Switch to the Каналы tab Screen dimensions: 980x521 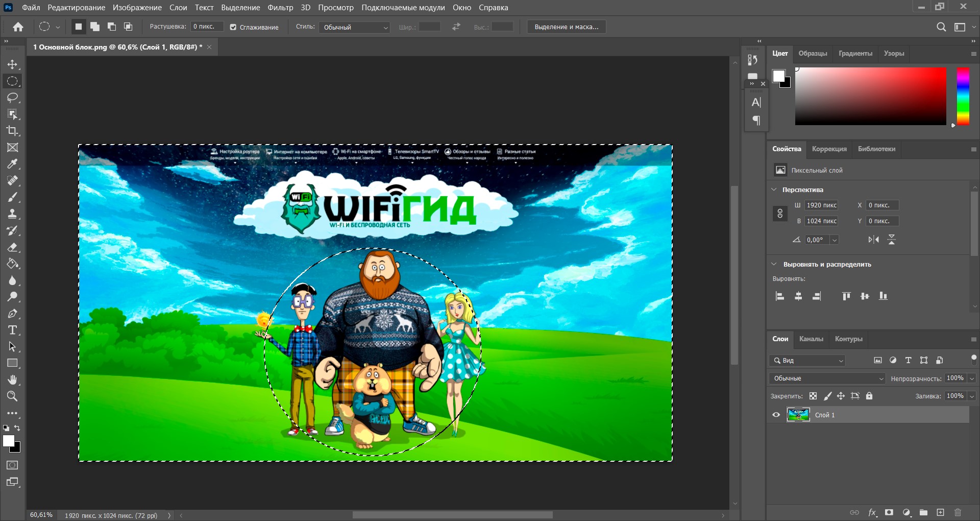click(811, 339)
